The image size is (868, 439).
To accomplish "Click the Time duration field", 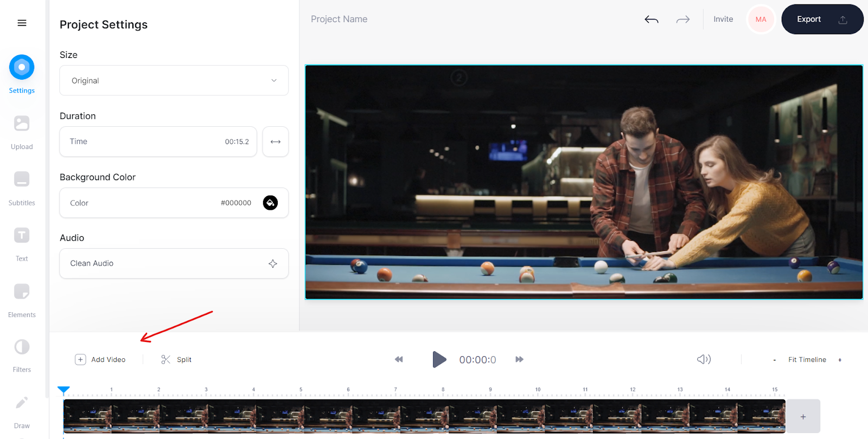I will coord(158,141).
